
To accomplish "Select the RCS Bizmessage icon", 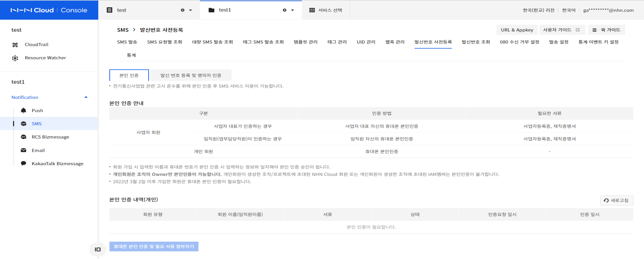I will coord(24,137).
